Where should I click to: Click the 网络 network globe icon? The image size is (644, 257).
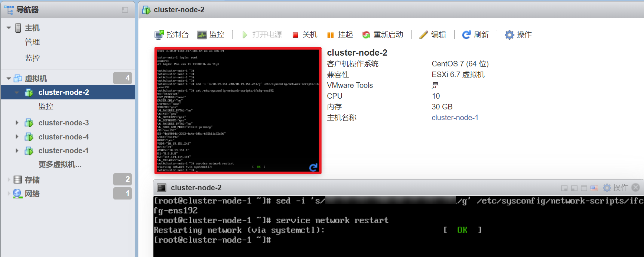17,194
